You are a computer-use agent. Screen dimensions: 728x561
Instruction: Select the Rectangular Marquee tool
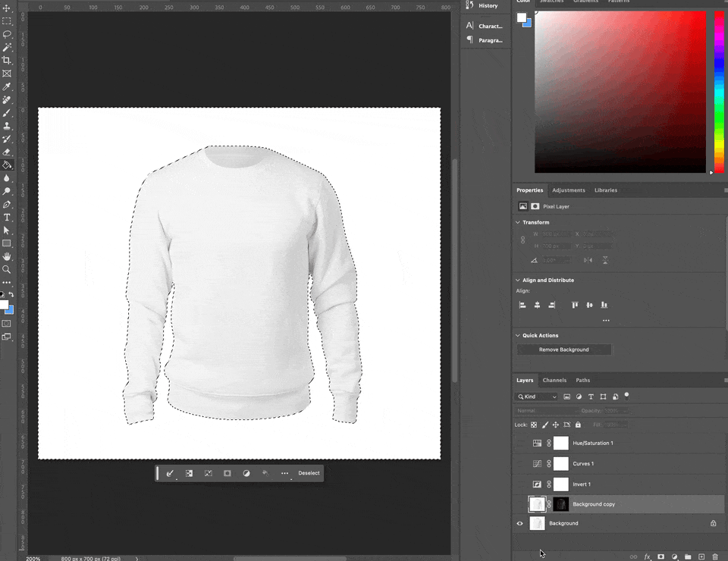click(7, 21)
